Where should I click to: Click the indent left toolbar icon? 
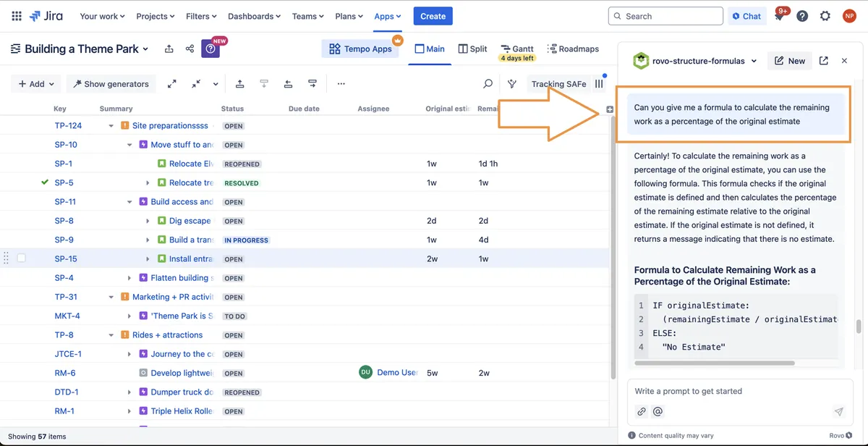288,84
